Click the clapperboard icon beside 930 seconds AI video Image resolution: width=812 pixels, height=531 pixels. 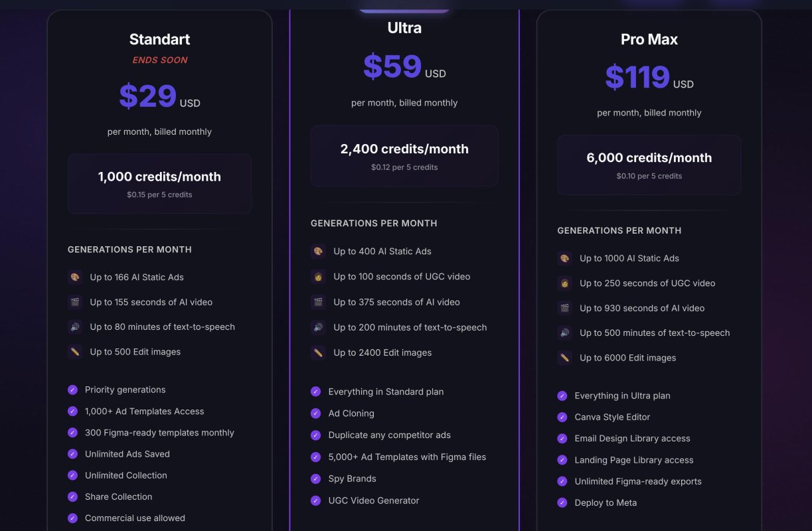pyautogui.click(x=564, y=308)
